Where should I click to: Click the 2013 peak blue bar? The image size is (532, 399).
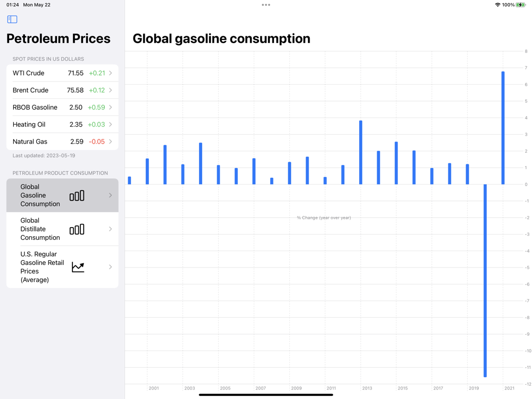pyautogui.click(x=361, y=152)
